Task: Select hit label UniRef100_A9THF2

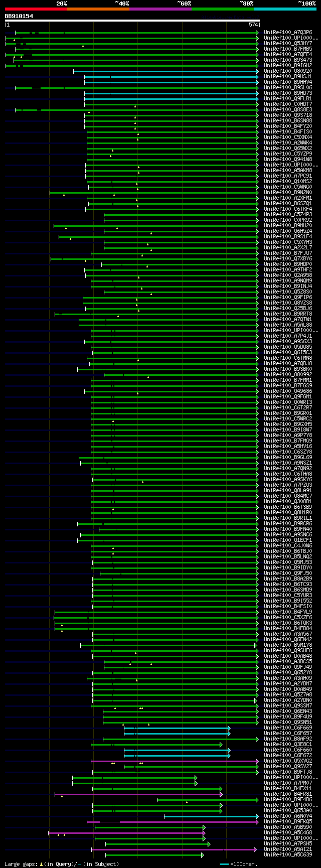Action: [x=288, y=269]
